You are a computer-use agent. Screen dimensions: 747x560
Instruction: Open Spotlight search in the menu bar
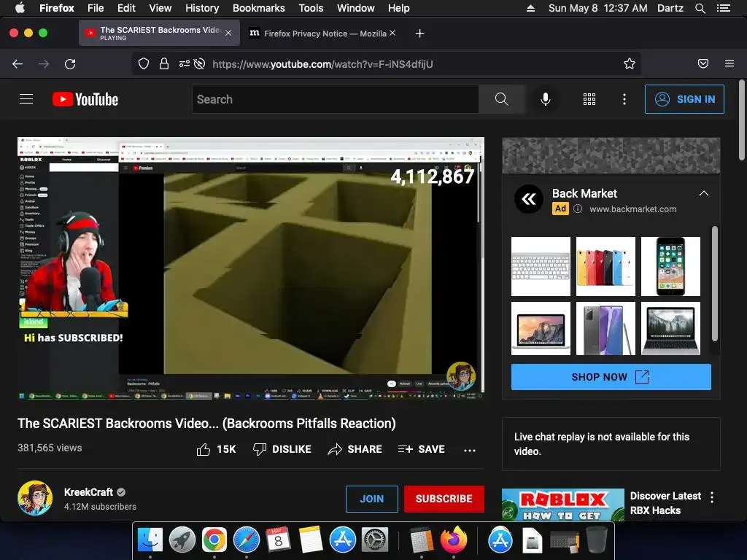700,8
